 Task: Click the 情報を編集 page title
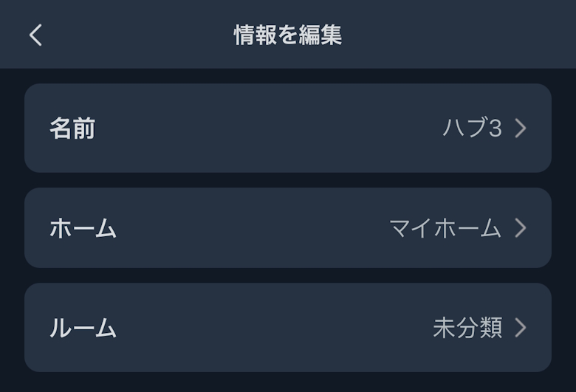(x=288, y=35)
